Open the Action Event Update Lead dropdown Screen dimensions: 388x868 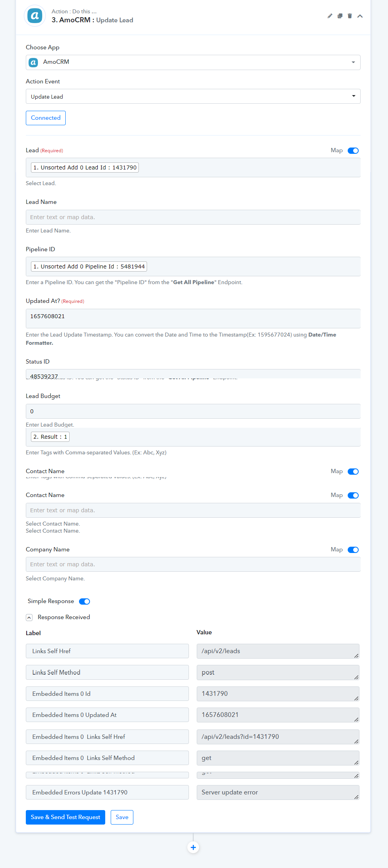pyautogui.click(x=193, y=96)
